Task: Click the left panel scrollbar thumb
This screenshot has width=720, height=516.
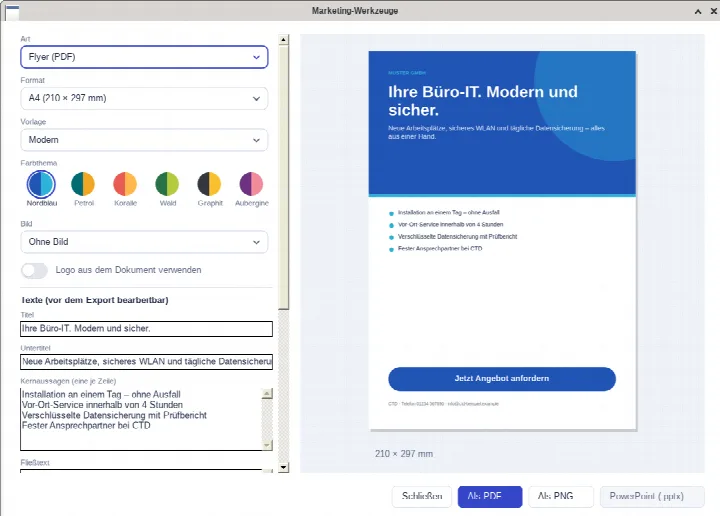Action: (284, 177)
